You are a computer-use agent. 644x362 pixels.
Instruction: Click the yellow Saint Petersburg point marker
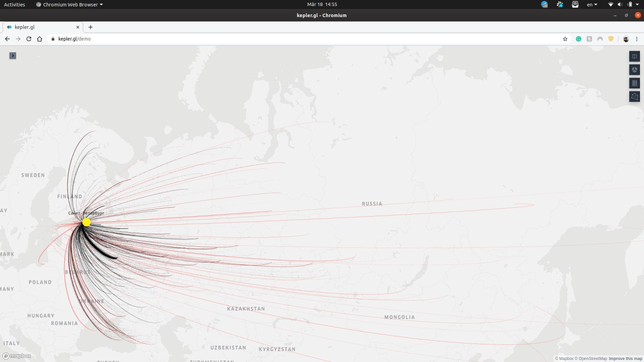(x=86, y=222)
